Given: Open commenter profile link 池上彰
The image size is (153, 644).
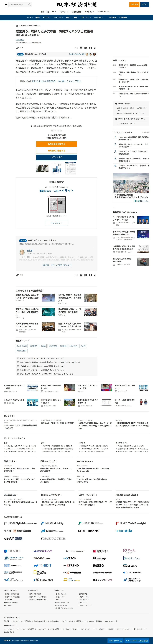Looking at the screenshot, I should tap(30, 250).
